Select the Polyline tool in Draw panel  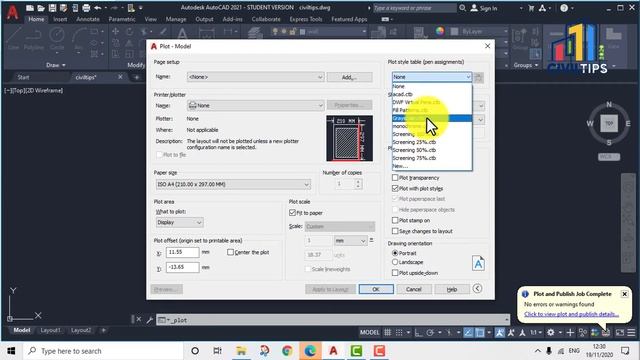(33, 39)
